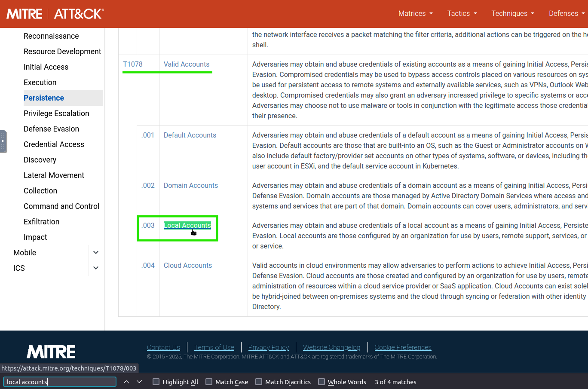Toggle the Match Case checkbox
This screenshot has height=389, width=588.
(209, 382)
